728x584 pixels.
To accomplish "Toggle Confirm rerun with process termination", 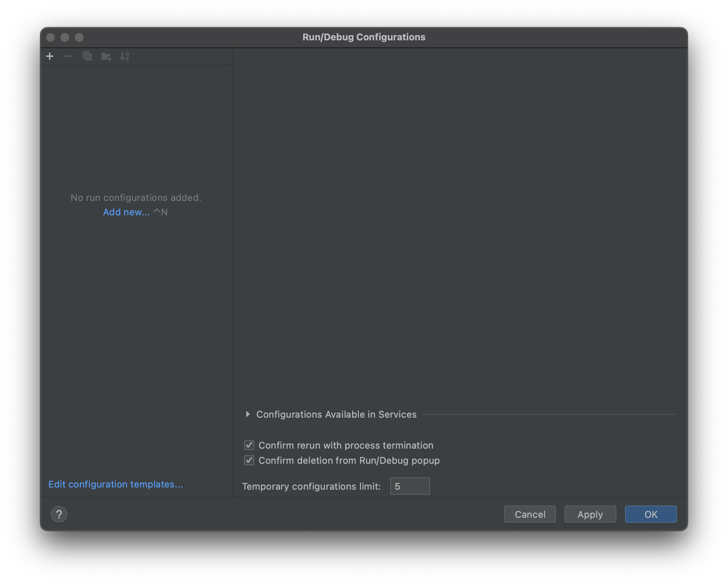I will coord(249,445).
